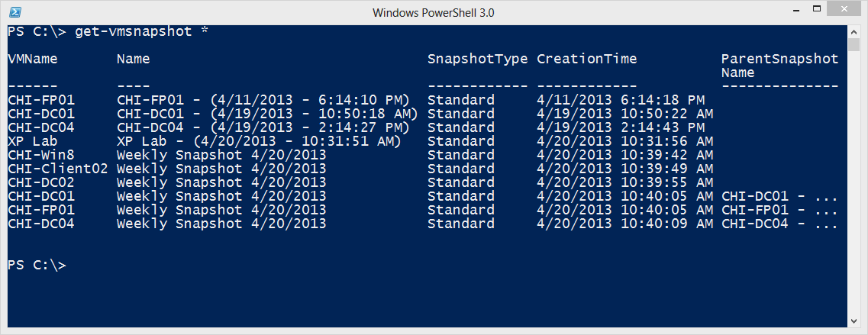
Task: Click Weekly Snapshot 4/20/2013 in CHI-DC02 row
Action: tap(221, 182)
